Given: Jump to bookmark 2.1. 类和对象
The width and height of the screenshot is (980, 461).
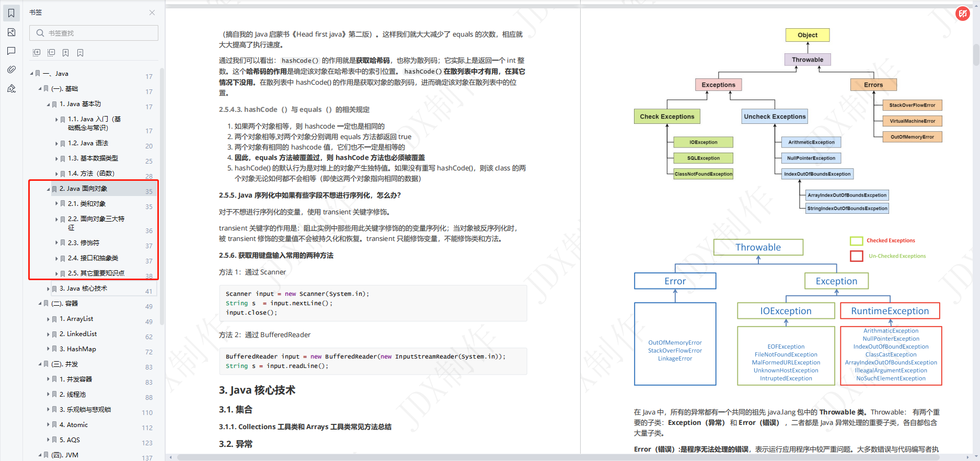Looking at the screenshot, I should [x=87, y=204].
